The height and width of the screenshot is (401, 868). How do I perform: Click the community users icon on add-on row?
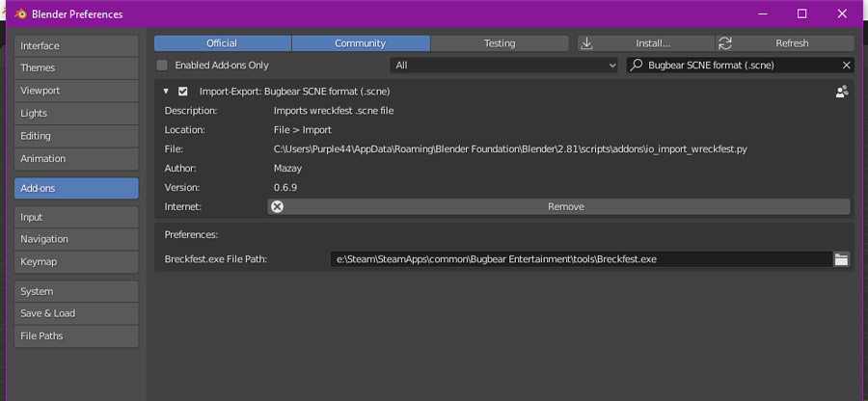pos(842,92)
